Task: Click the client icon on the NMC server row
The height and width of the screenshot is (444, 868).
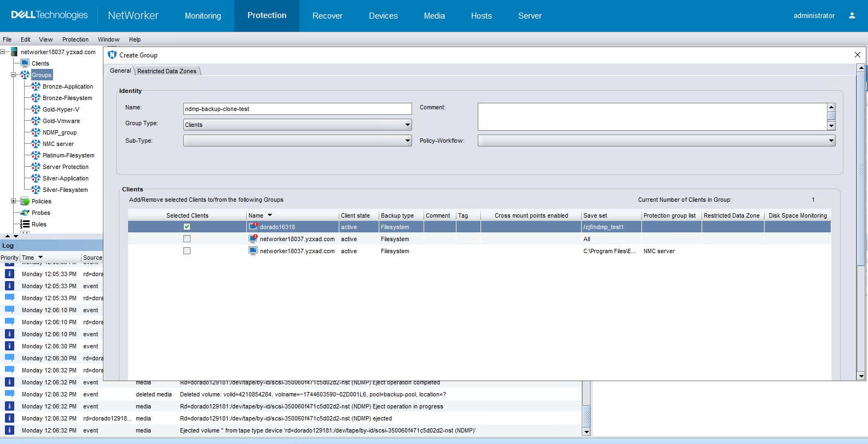Action: coord(253,250)
